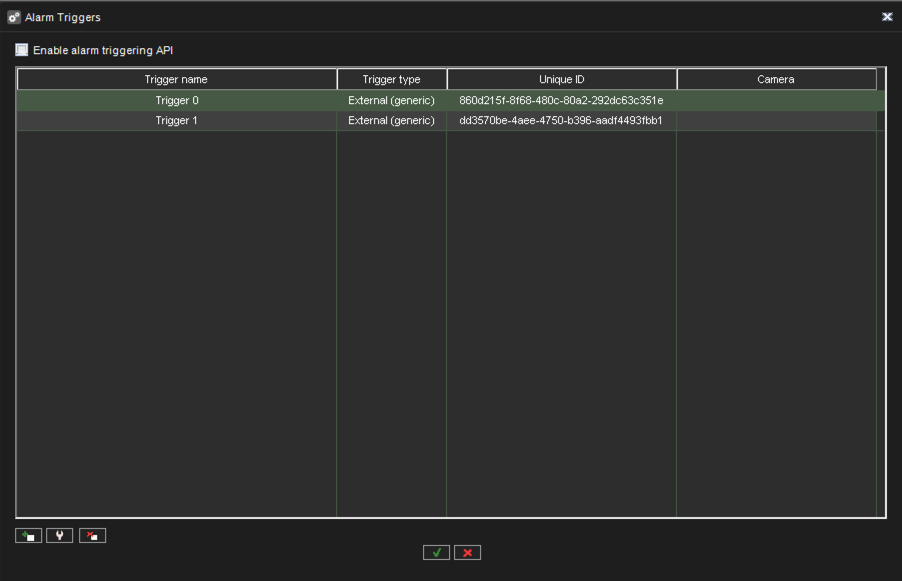
Task: Confirm changes with the green checkmark
Action: click(435, 552)
